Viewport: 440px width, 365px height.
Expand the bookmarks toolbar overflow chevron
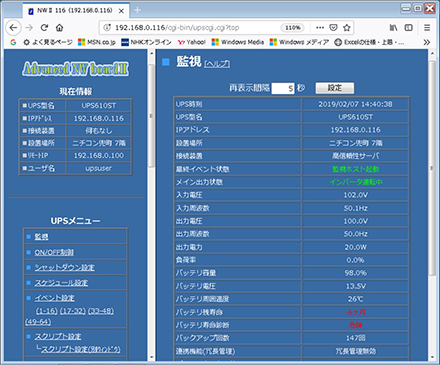[x=426, y=42]
